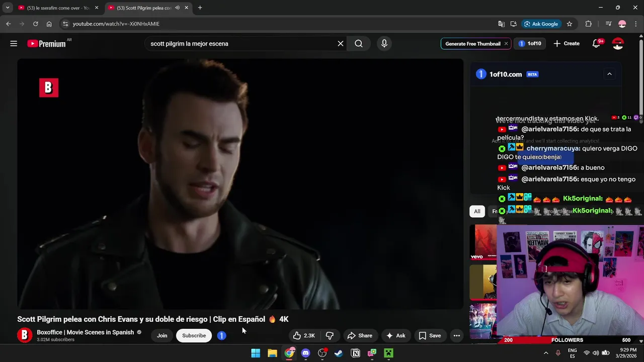644x362 pixels.
Task: Click the Ask button below the video
Action: [x=395, y=335]
